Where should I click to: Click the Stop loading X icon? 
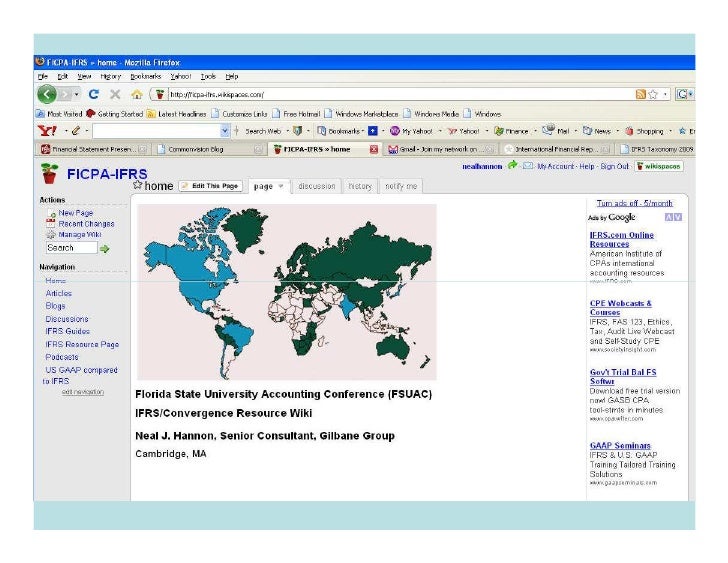click(115, 94)
